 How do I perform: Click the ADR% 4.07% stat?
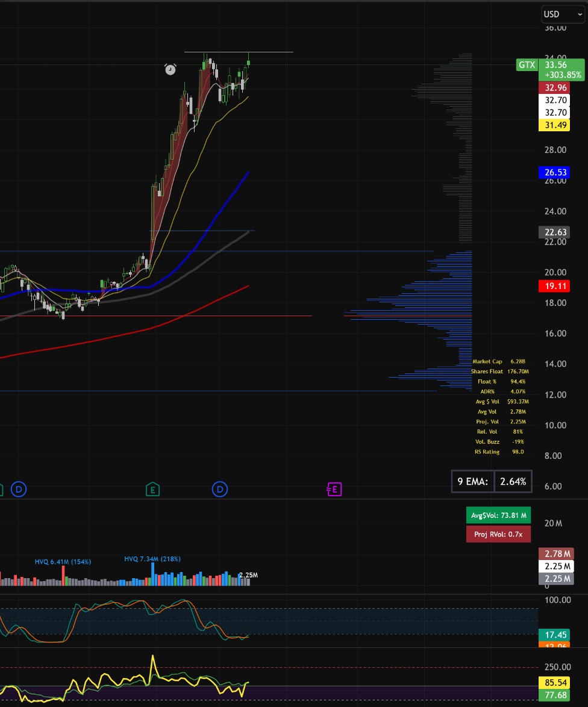(x=503, y=391)
